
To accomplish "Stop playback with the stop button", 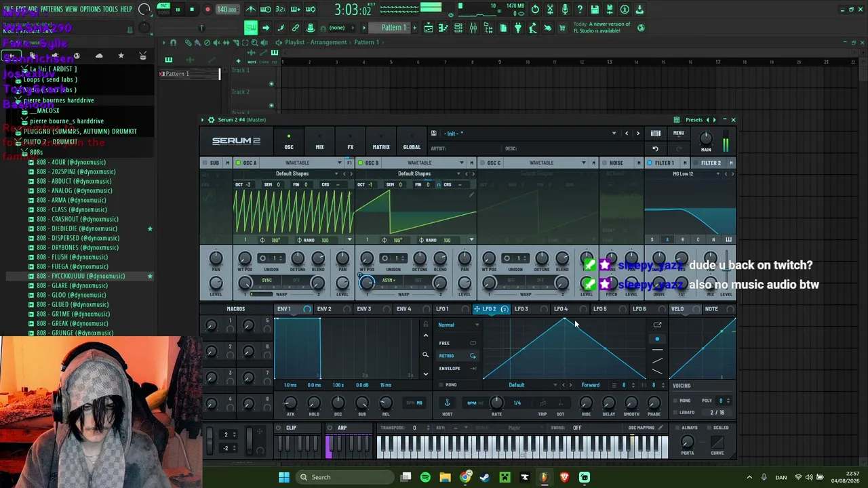I will 193,9.
